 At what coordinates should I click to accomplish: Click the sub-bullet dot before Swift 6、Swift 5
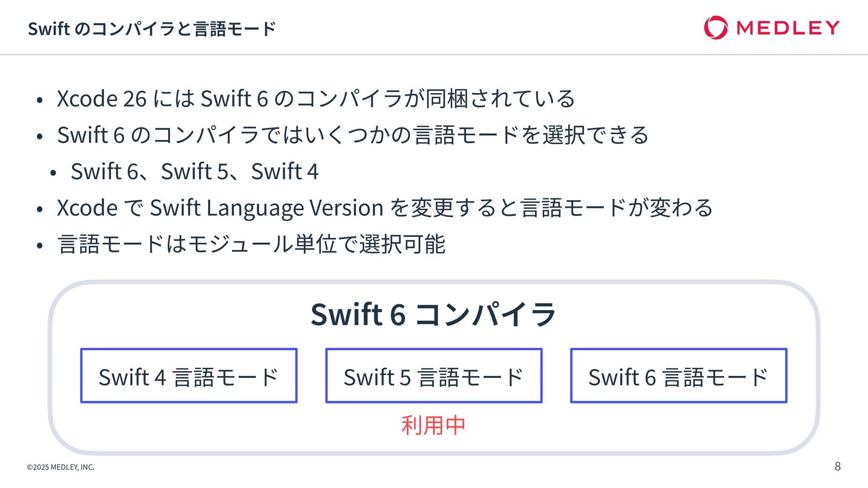point(53,173)
